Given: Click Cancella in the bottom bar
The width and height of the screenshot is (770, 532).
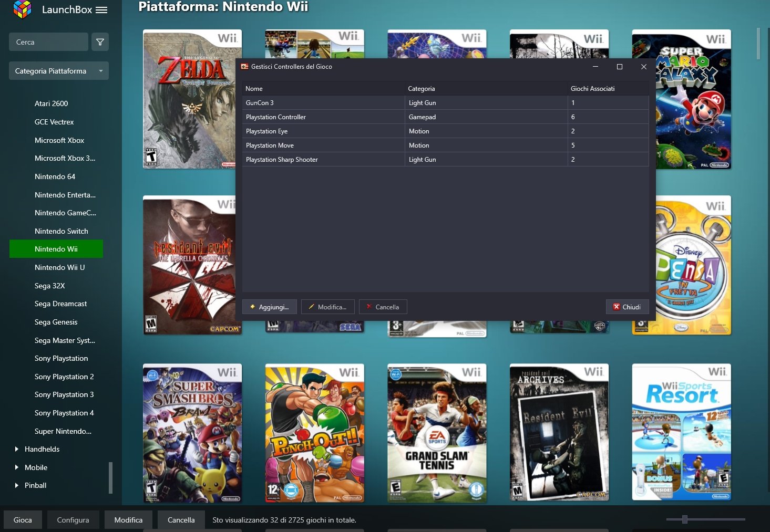Looking at the screenshot, I should tap(181, 520).
